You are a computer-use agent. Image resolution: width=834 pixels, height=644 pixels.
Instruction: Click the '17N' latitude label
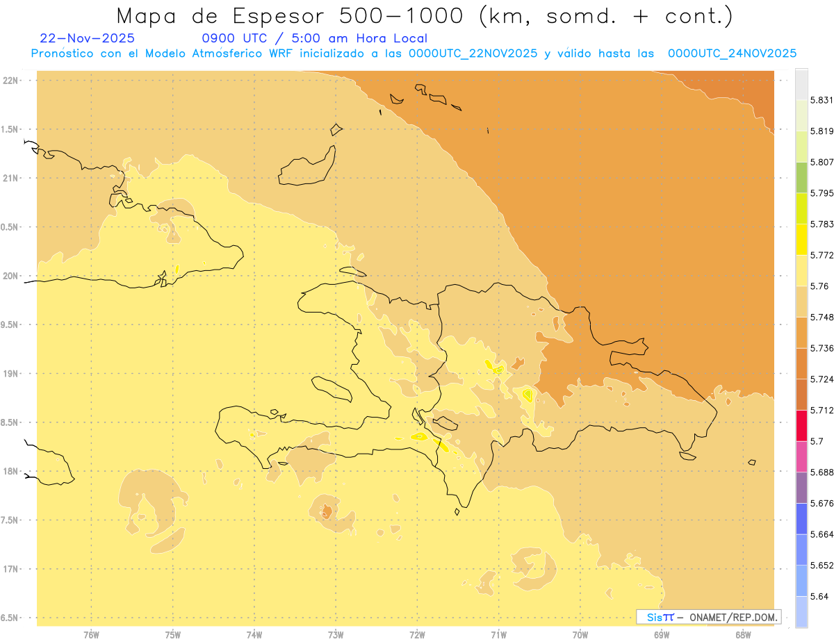coord(11,569)
